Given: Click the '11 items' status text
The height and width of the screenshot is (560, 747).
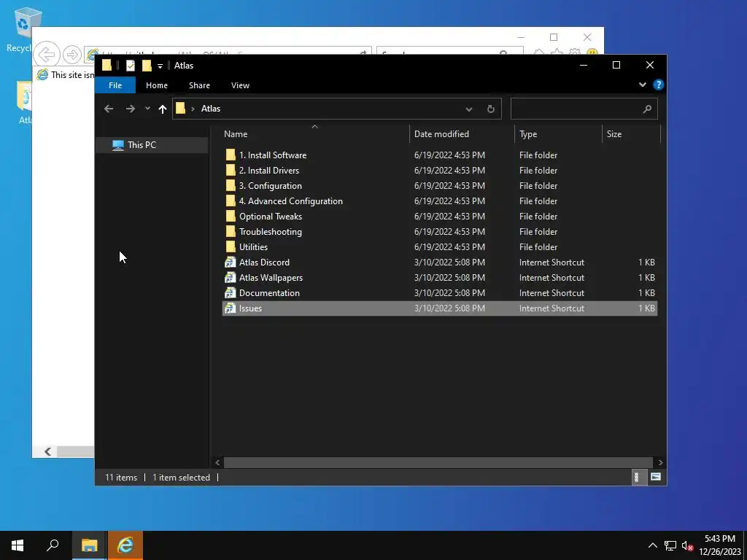Looking at the screenshot, I should pyautogui.click(x=121, y=477).
